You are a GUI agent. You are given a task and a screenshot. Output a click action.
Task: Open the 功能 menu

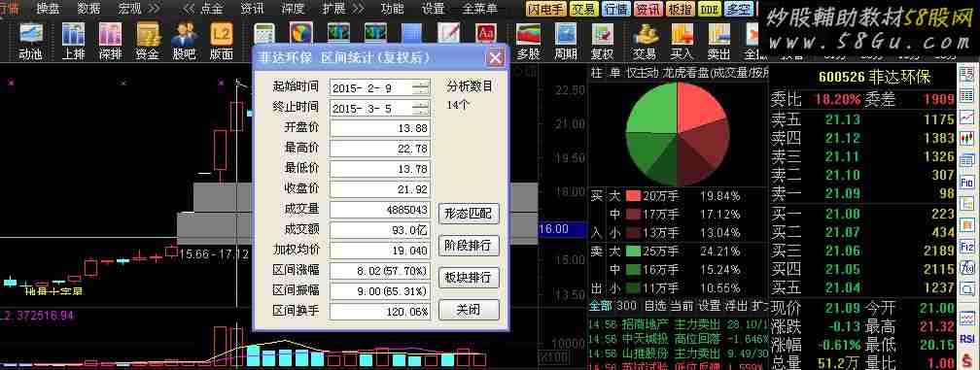pos(392,9)
